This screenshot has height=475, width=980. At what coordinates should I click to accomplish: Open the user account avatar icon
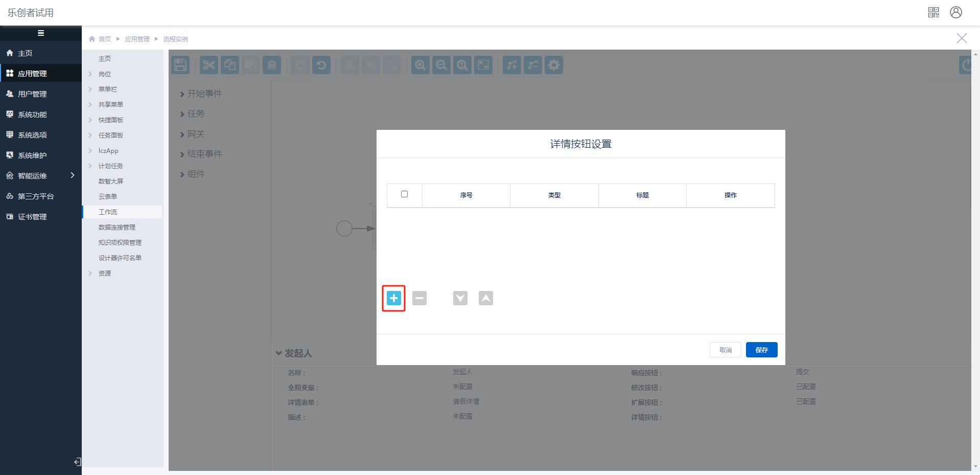(x=956, y=12)
